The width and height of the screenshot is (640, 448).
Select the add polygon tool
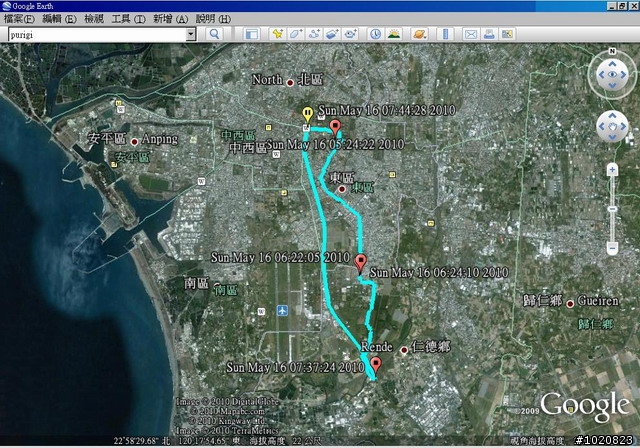pyautogui.click(x=296, y=34)
